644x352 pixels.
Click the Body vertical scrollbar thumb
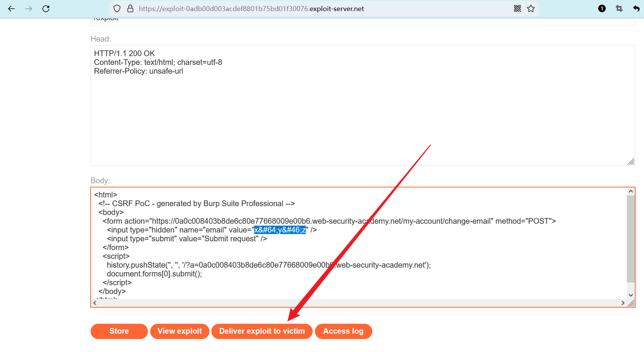point(631,239)
